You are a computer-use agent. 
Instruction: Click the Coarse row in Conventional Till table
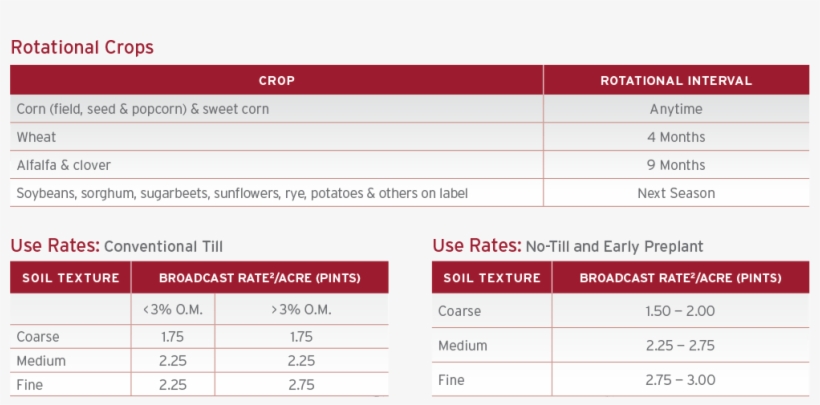[199, 336]
